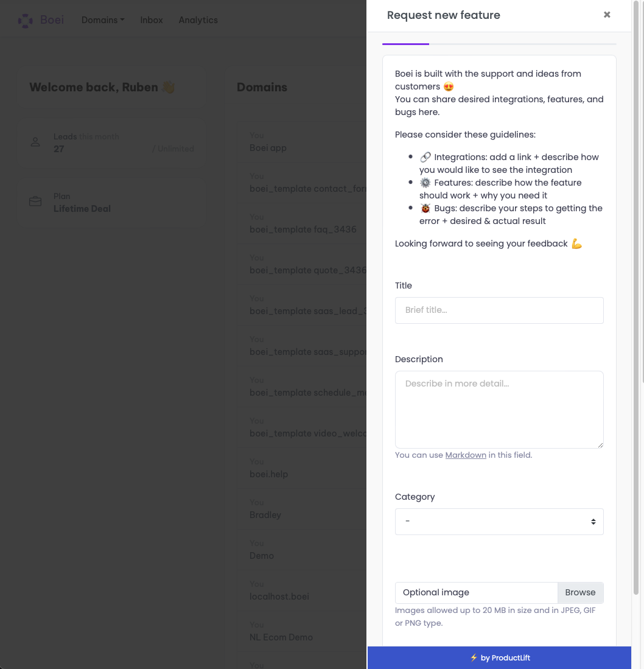The image size is (644, 669).
Task: Open the Domains dropdown menu
Action: click(x=102, y=20)
